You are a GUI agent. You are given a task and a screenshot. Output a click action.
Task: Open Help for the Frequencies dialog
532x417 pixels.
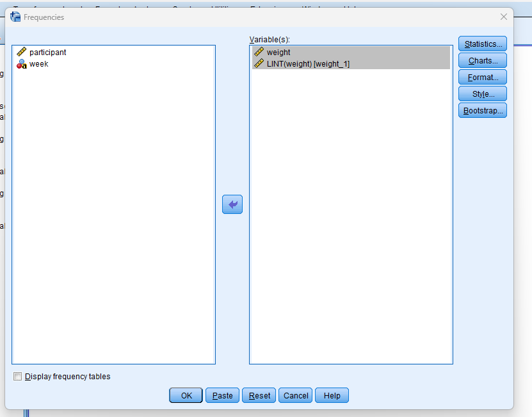pyautogui.click(x=332, y=396)
